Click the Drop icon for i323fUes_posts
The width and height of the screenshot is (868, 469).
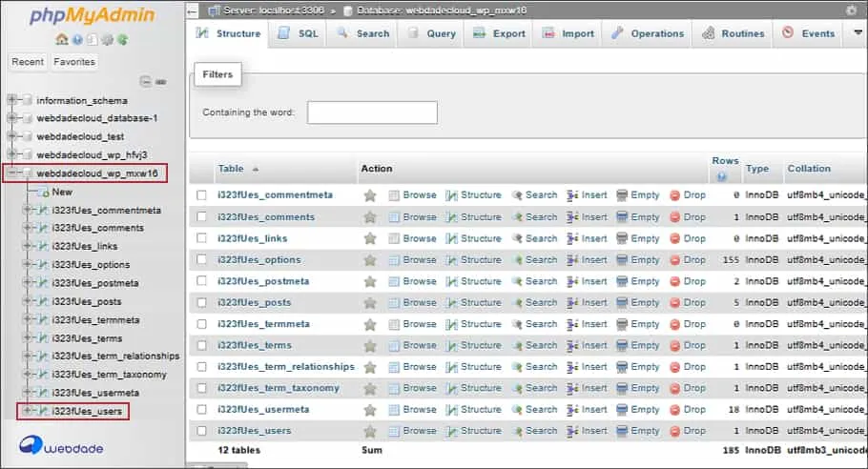point(675,302)
